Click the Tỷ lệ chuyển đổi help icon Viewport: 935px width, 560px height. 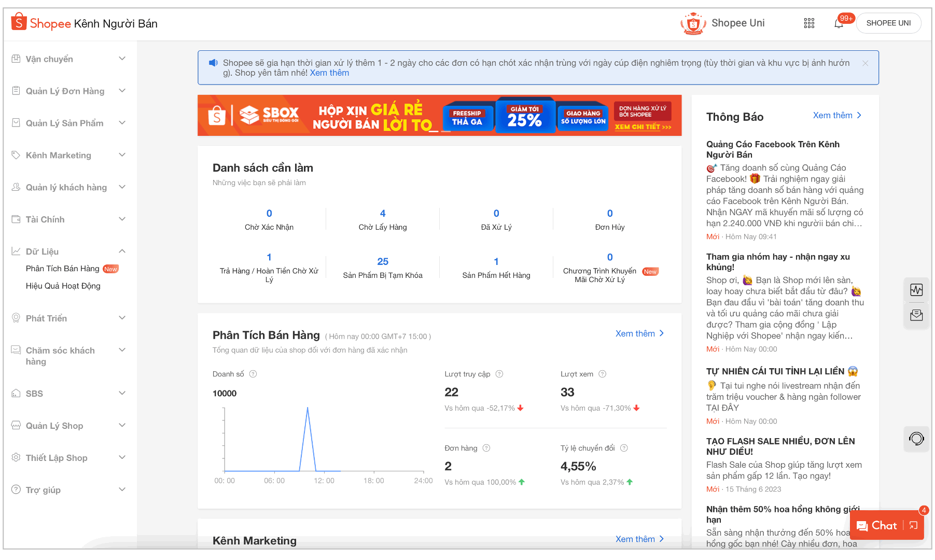point(624,448)
